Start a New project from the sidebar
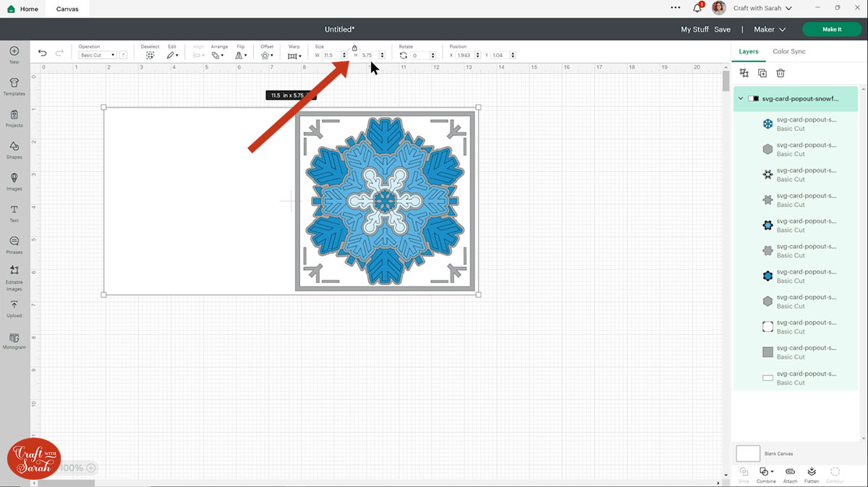Image resolution: width=868 pixels, height=487 pixels. pos(14,54)
